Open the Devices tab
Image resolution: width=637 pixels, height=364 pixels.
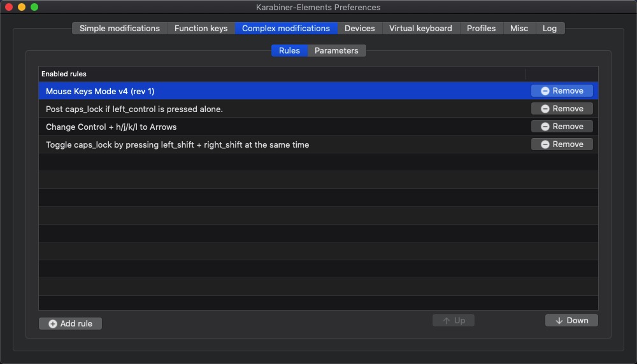pyautogui.click(x=359, y=29)
